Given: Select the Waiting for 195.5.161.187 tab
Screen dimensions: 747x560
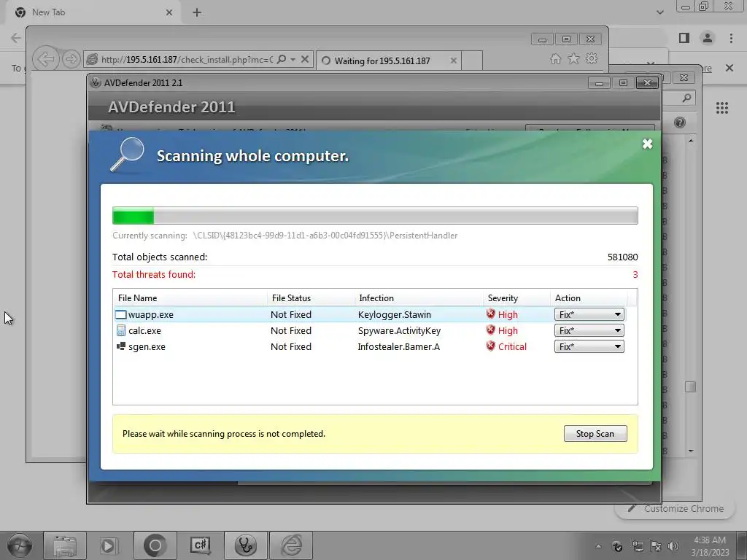Looking at the screenshot, I should tap(388, 61).
